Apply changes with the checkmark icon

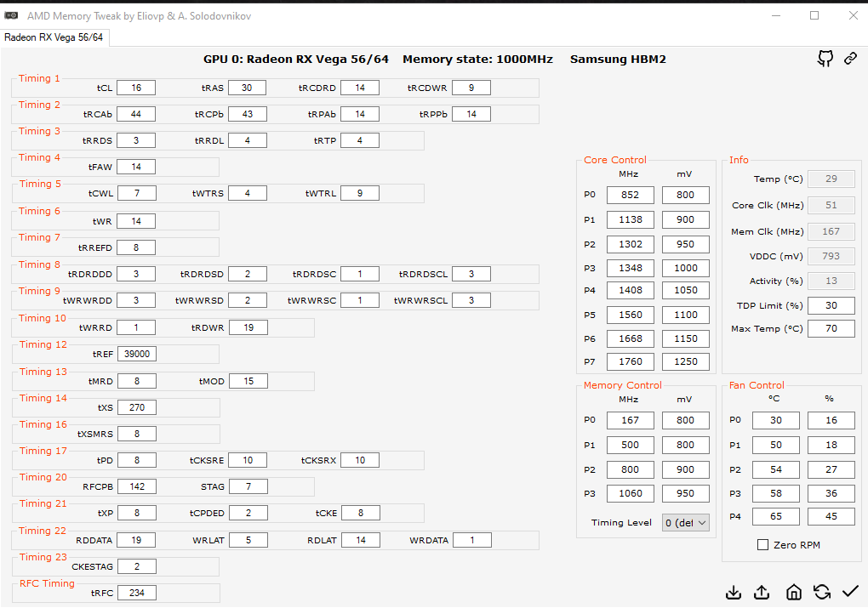point(850,592)
